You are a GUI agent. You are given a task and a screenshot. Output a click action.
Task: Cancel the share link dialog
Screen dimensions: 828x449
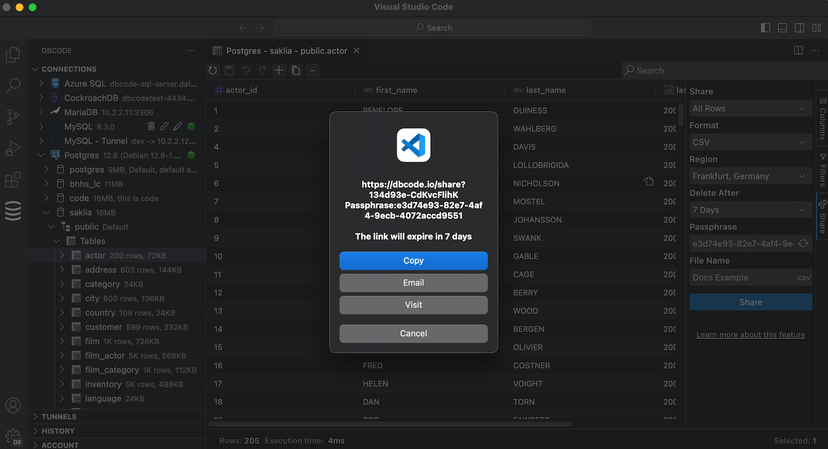point(413,333)
